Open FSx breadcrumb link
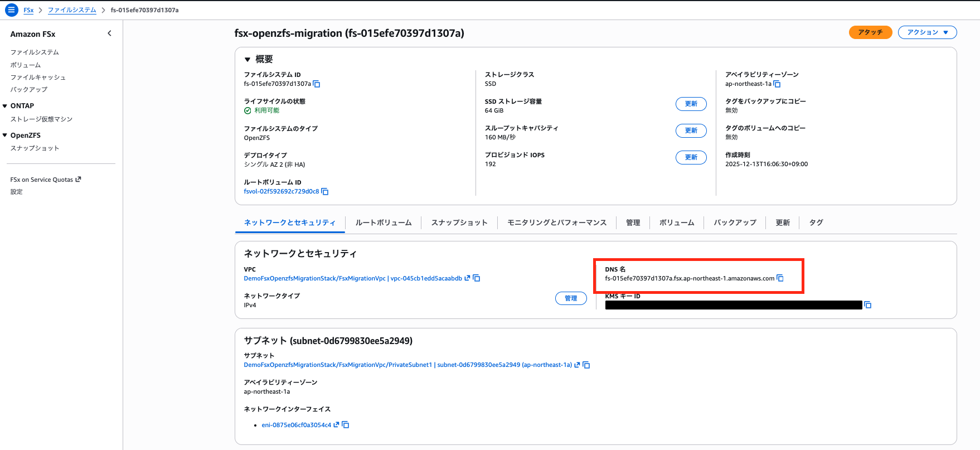Viewport: 980px width, 450px height. pos(28,10)
